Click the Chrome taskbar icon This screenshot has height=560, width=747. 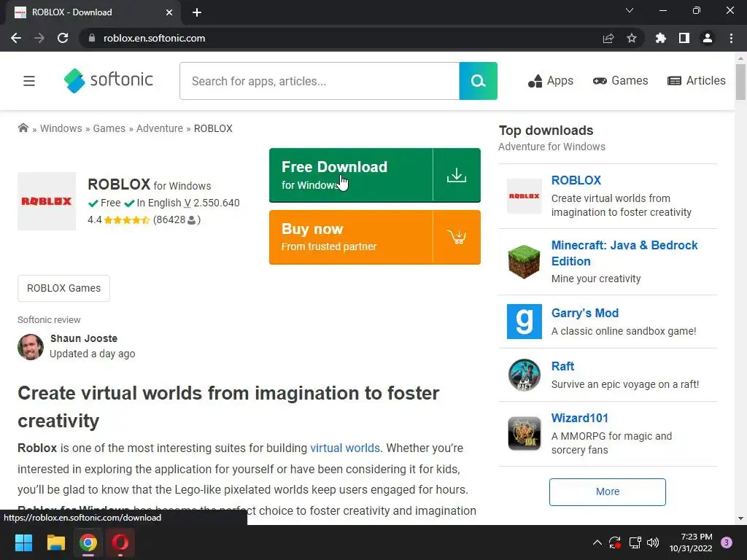[x=88, y=542]
